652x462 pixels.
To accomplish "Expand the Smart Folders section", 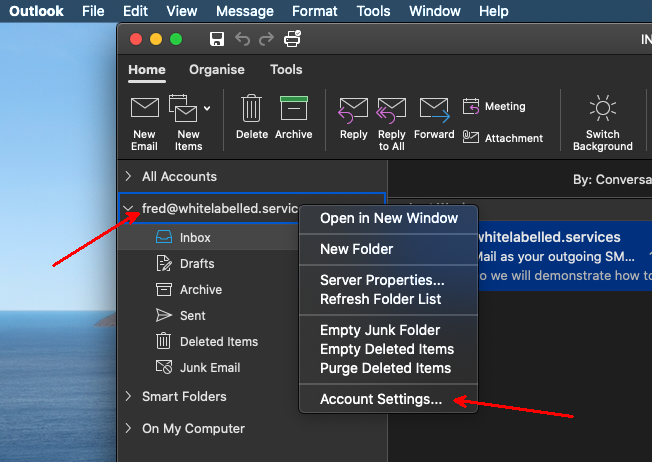I will 128,396.
